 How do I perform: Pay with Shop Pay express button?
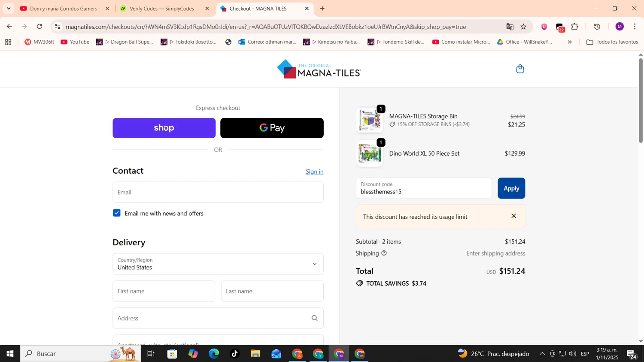click(x=164, y=128)
